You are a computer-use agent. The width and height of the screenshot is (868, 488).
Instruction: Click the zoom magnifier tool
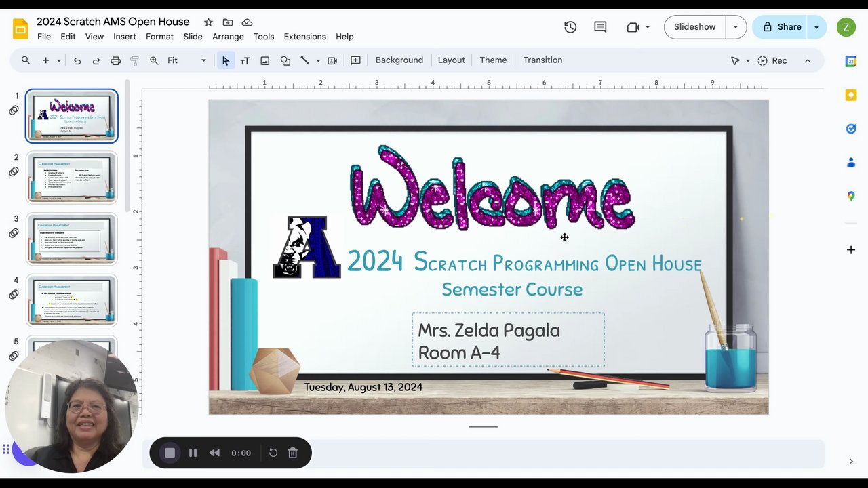(x=154, y=60)
